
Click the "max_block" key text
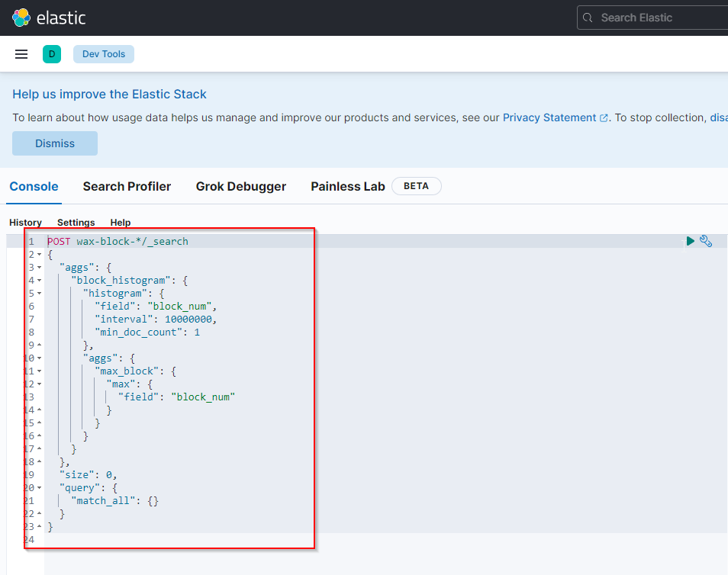click(x=127, y=371)
